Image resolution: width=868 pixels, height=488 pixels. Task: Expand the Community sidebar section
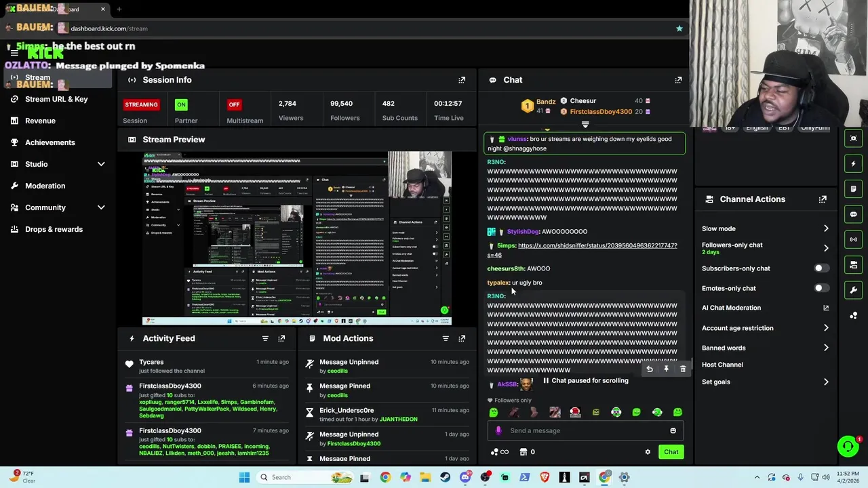click(101, 207)
